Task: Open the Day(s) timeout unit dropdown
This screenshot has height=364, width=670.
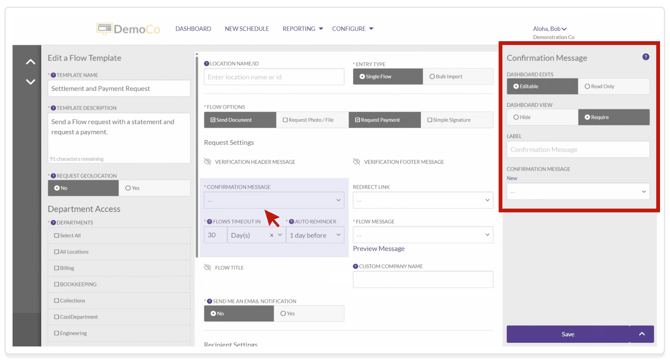Action: click(280, 235)
